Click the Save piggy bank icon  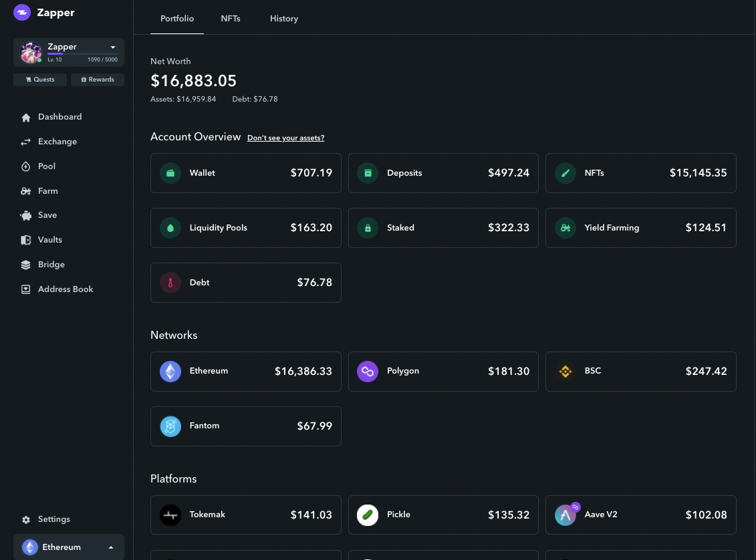click(x=26, y=216)
